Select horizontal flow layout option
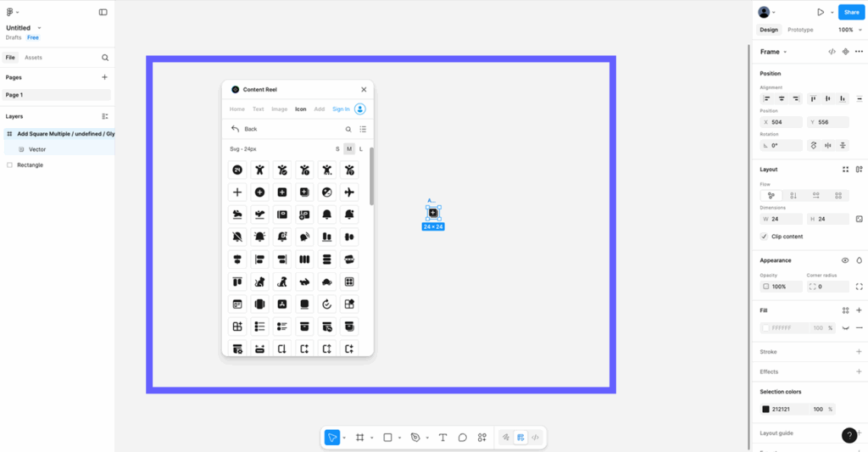The width and height of the screenshot is (868, 452). coord(816,196)
